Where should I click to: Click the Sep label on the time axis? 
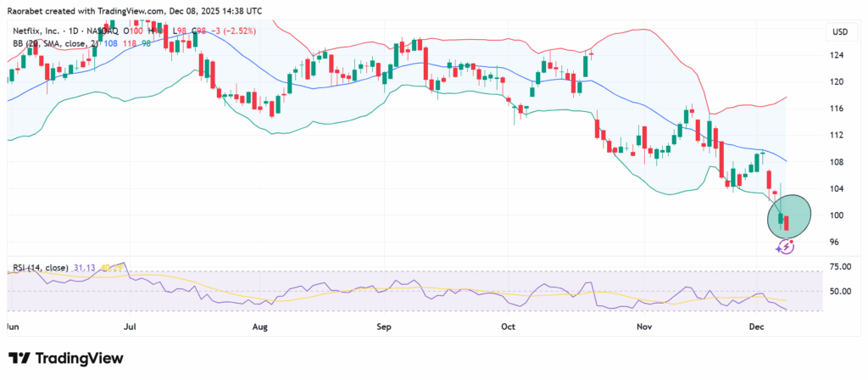click(384, 326)
